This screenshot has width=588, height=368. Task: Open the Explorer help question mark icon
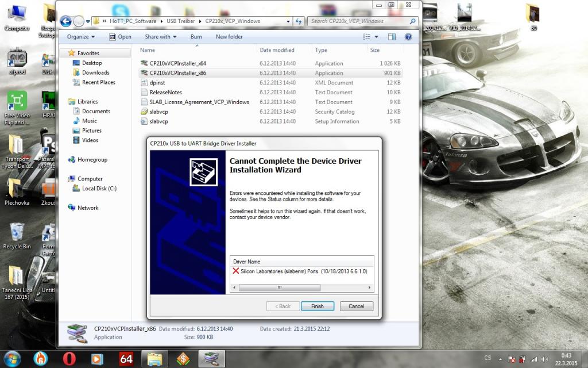click(x=408, y=37)
